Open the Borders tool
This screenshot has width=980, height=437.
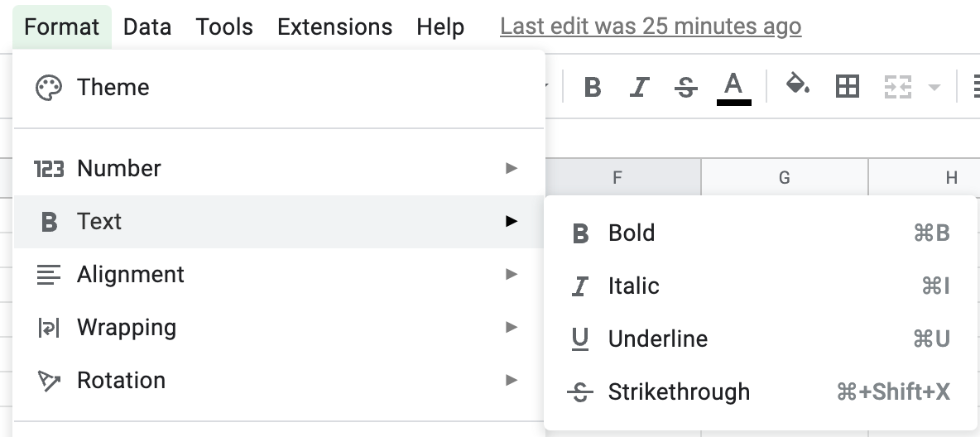pyautogui.click(x=848, y=86)
